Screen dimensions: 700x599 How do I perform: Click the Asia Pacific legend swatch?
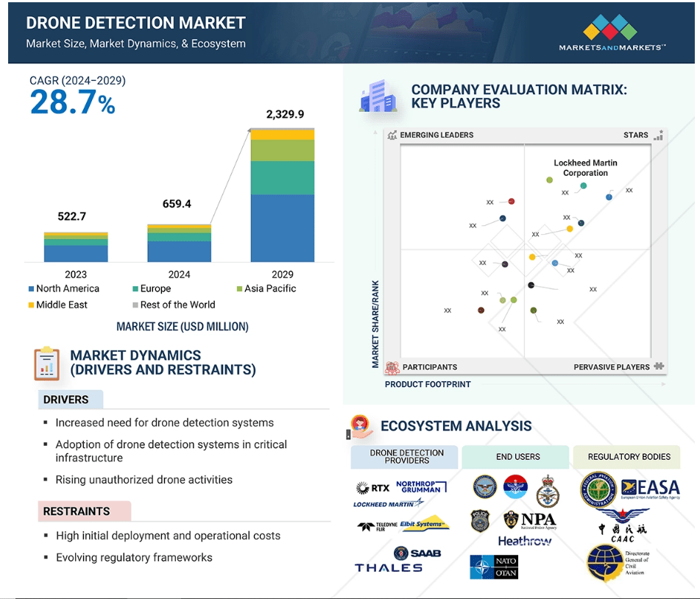coord(239,289)
